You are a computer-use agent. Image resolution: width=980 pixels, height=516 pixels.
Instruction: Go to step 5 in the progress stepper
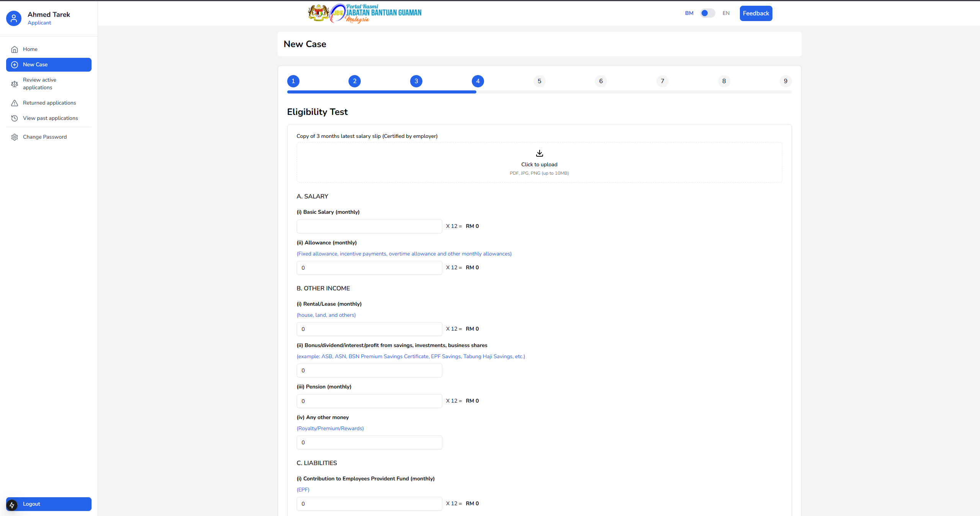click(x=539, y=81)
